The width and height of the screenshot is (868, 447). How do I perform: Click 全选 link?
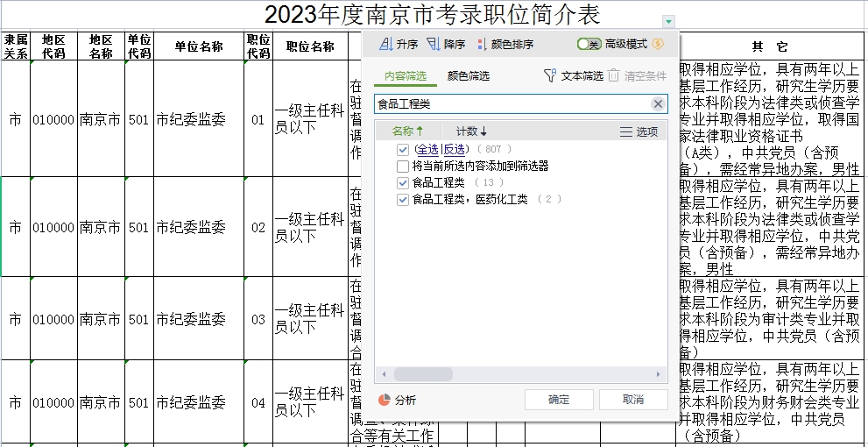point(427,149)
